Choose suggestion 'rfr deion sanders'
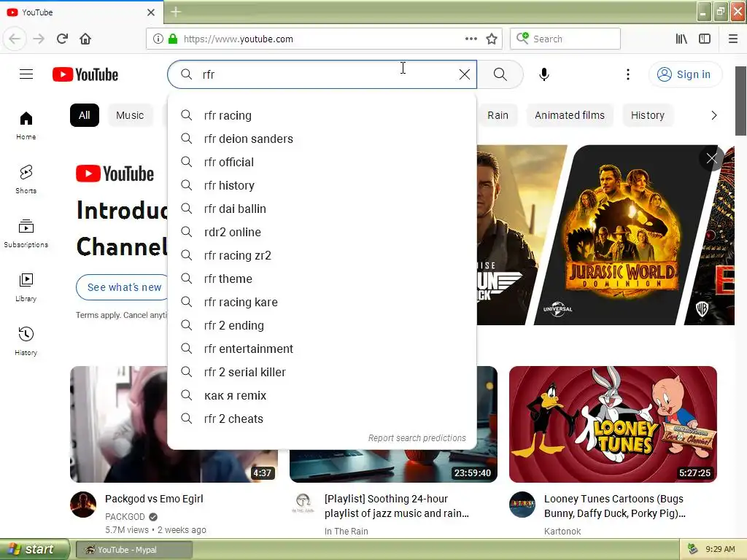 click(322, 139)
